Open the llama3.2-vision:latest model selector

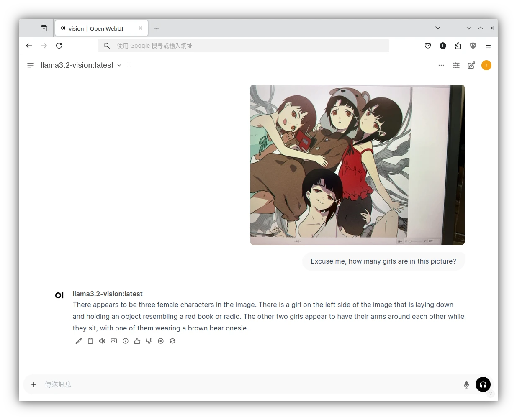click(81, 65)
